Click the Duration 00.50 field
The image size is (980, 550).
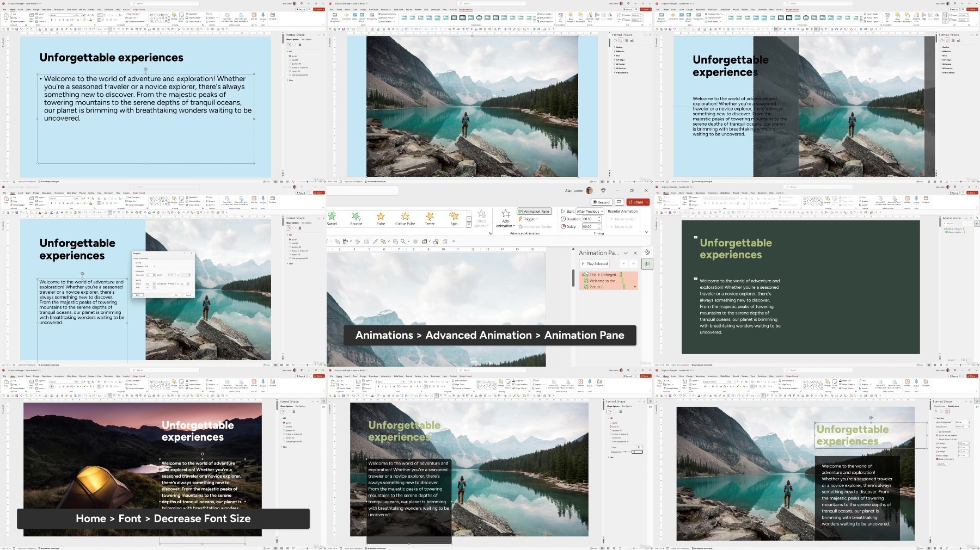(x=591, y=219)
